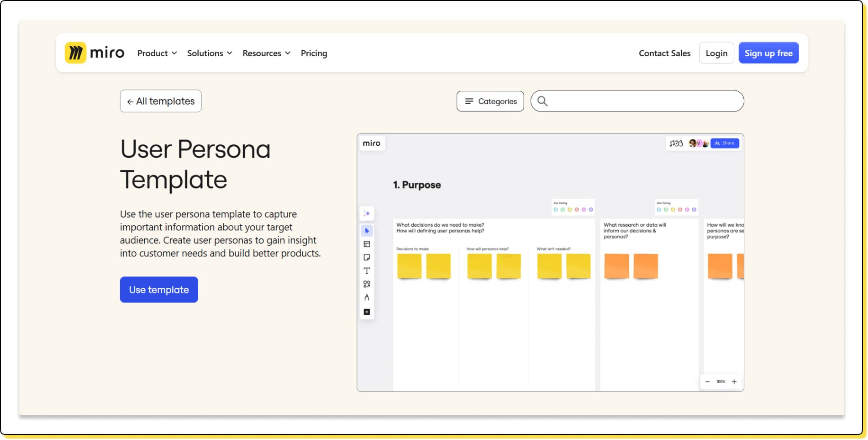868x440 pixels.
Task: Select the pen drawing tool
Action: tap(367, 297)
